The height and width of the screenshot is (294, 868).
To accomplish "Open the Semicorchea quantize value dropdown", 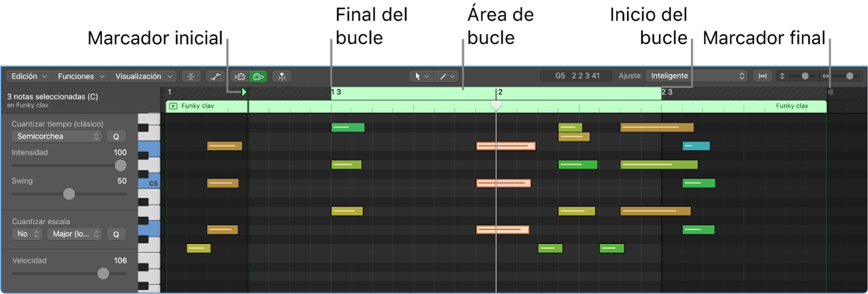I will (x=56, y=136).
